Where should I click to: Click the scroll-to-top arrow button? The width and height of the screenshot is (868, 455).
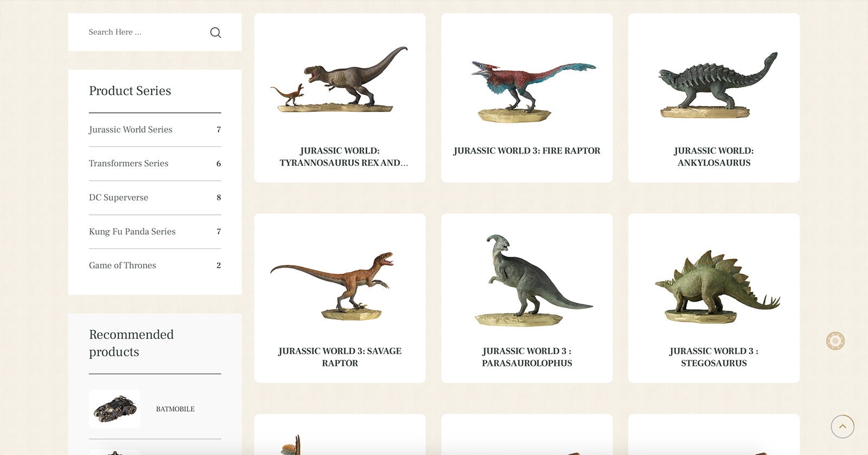(x=843, y=426)
